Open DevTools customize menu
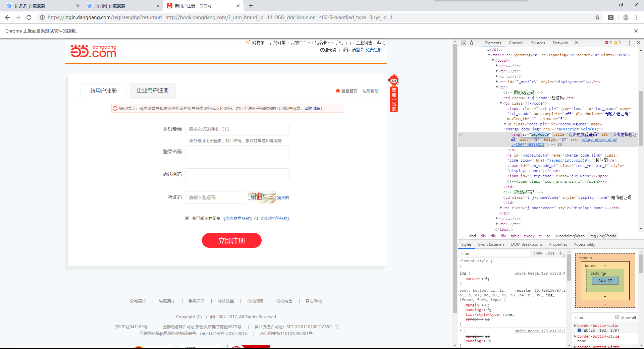This screenshot has width=644, height=349. pyautogui.click(x=629, y=43)
